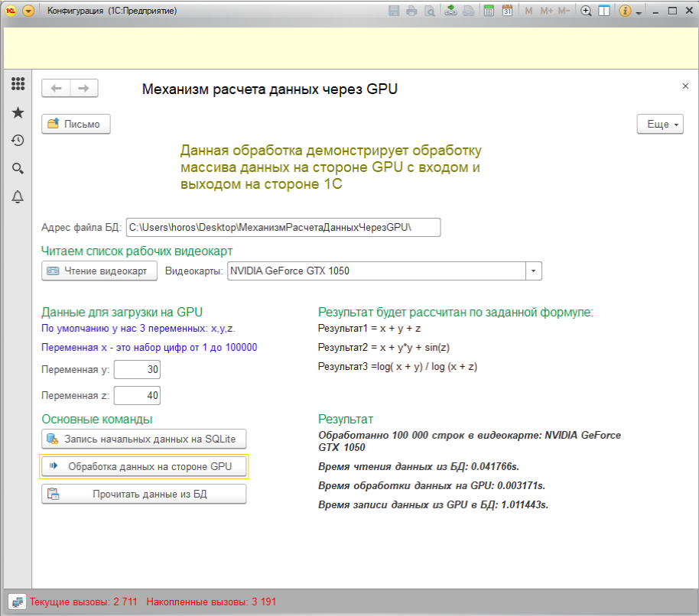Click the zoom magnifier plus icon
Viewport: 699px width, 616px height.
(587, 11)
